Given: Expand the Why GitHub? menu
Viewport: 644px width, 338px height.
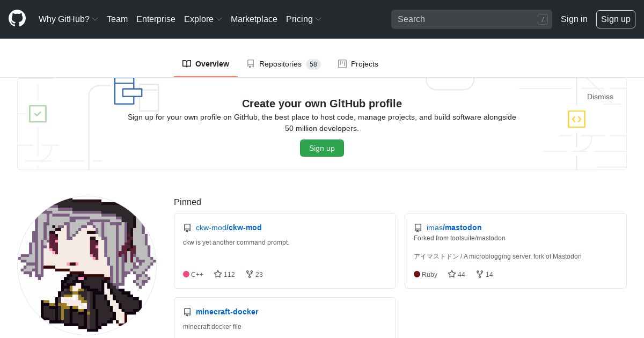Looking at the screenshot, I should click(68, 19).
